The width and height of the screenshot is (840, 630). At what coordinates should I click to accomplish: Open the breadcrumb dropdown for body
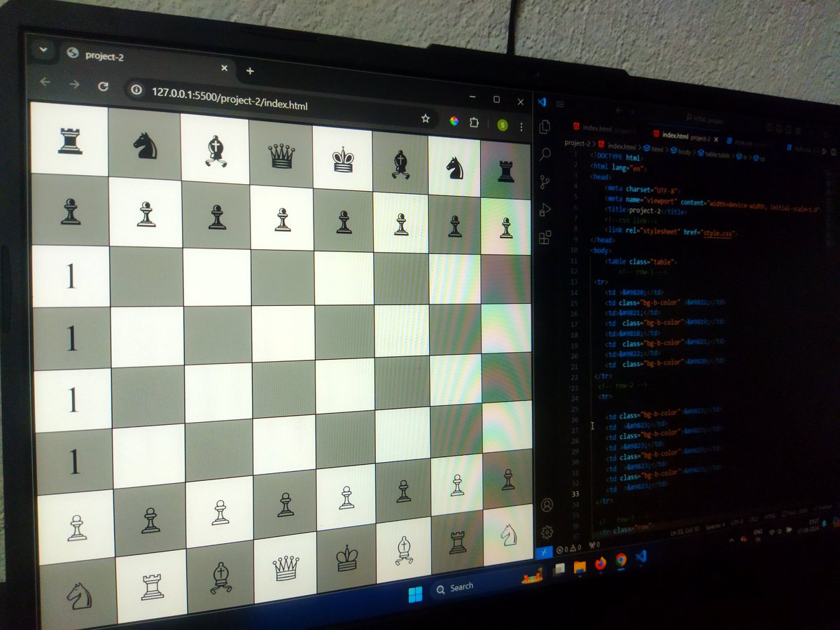pyautogui.click(x=685, y=152)
